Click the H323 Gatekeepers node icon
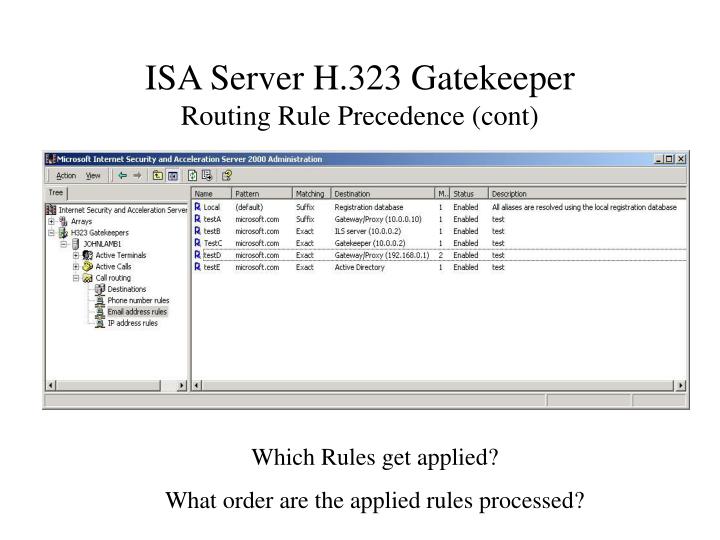Viewport: 720px width, 540px height. point(63,233)
